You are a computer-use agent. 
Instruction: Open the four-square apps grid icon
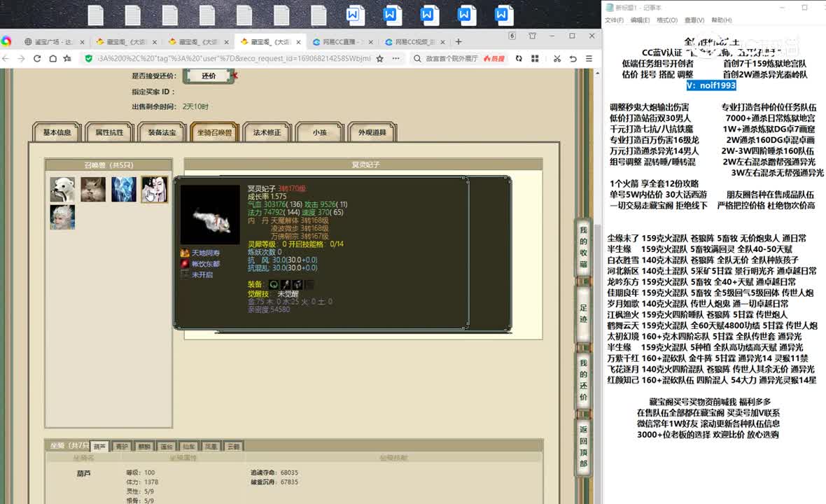pos(535,59)
